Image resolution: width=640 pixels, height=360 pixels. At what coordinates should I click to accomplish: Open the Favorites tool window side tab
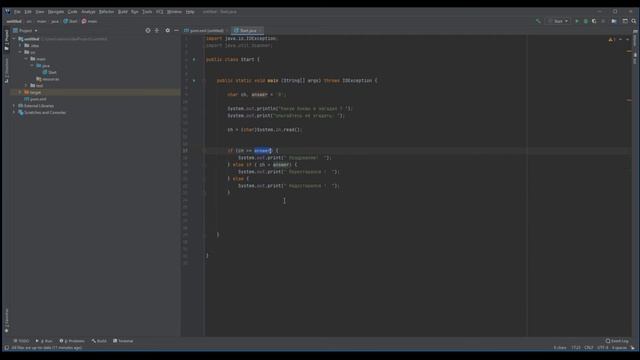(x=6, y=320)
